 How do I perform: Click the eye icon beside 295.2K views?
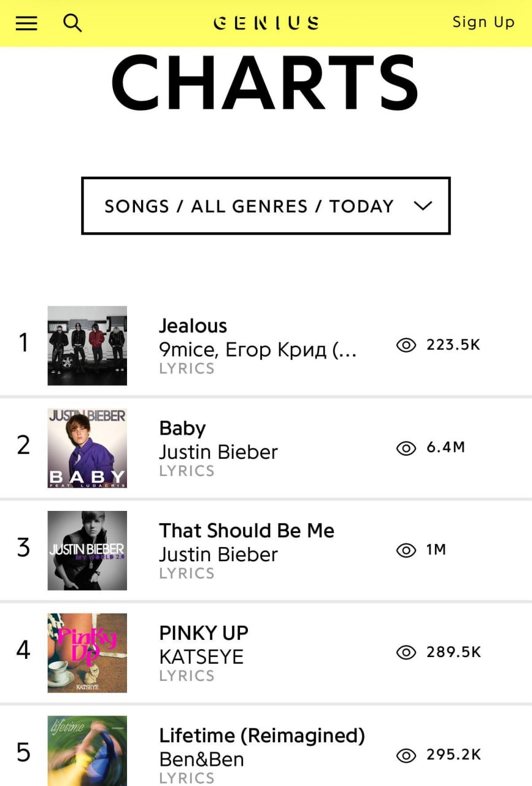coord(406,755)
